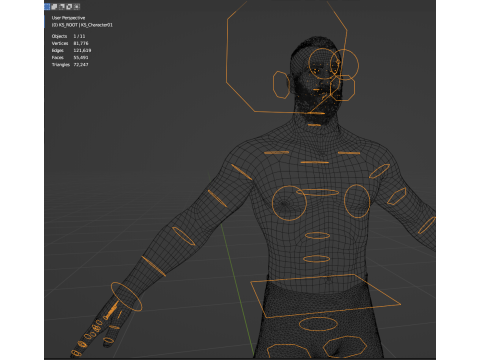
Task: Select the Intersect selection mode icon
Action: click(77, 6)
